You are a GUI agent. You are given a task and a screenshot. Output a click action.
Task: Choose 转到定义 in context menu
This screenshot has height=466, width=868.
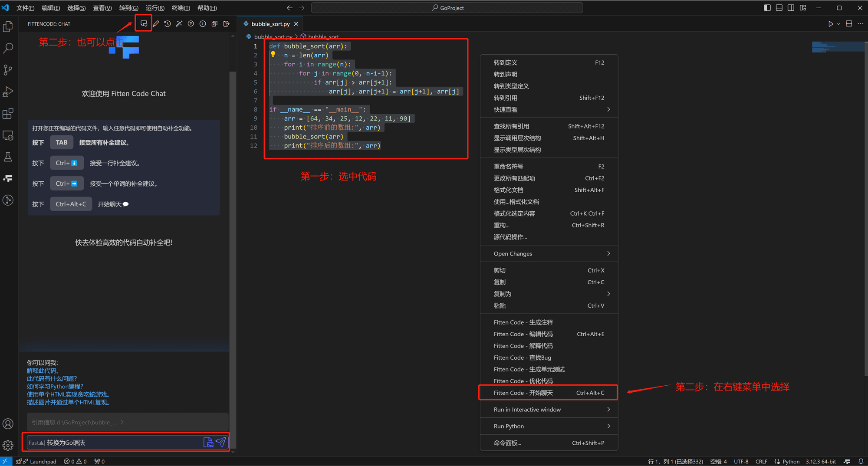tap(549, 62)
